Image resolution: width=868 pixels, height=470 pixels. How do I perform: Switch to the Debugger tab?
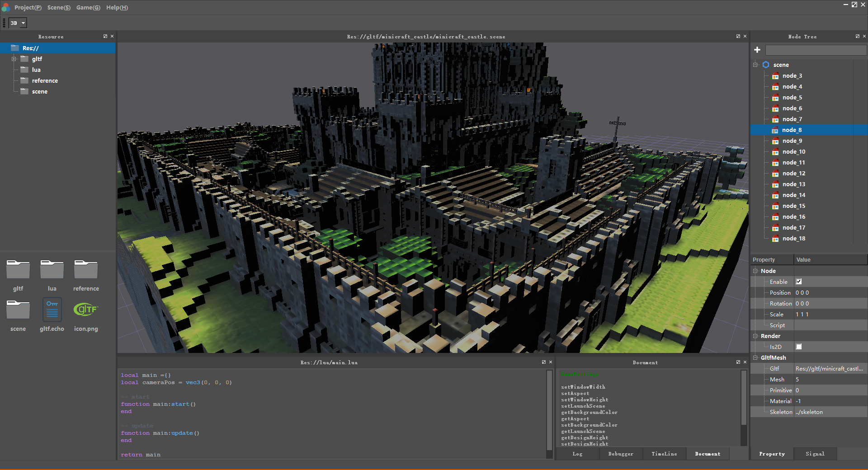620,454
